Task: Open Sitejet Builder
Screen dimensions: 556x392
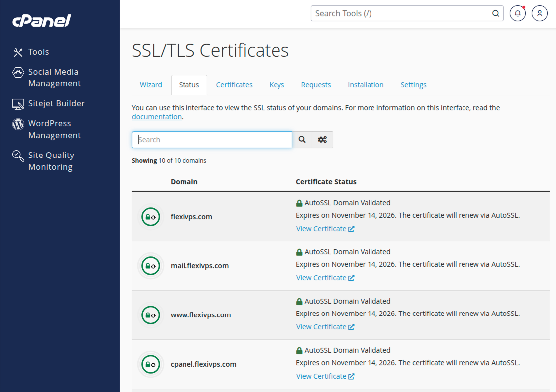Action: pyautogui.click(x=56, y=103)
